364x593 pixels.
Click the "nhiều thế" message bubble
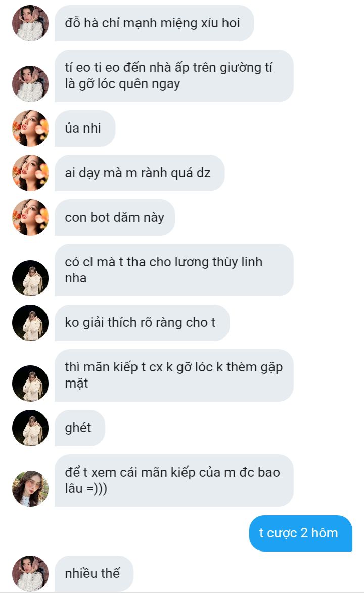click(94, 574)
